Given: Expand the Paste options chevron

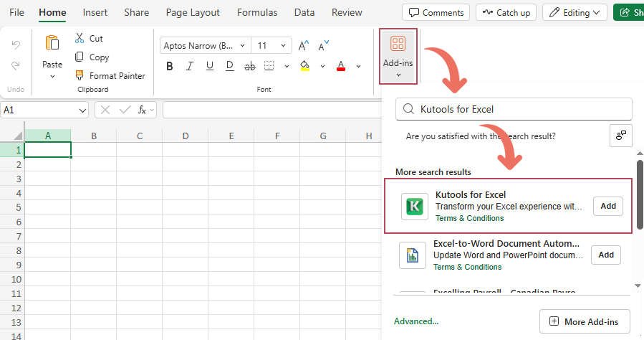Looking at the screenshot, I should (52, 77).
